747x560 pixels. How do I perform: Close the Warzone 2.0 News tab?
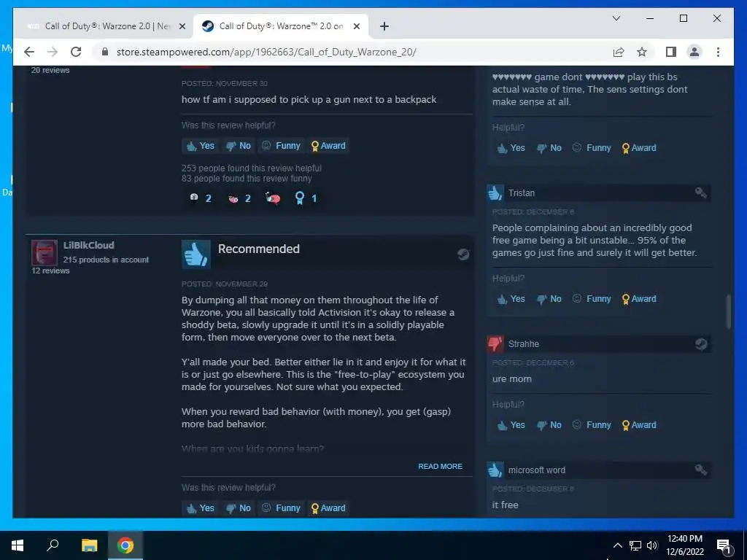[x=182, y=26]
